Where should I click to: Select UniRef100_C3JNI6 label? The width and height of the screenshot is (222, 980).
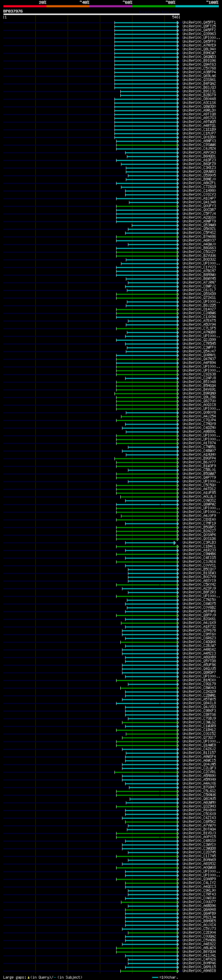coord(199,561)
